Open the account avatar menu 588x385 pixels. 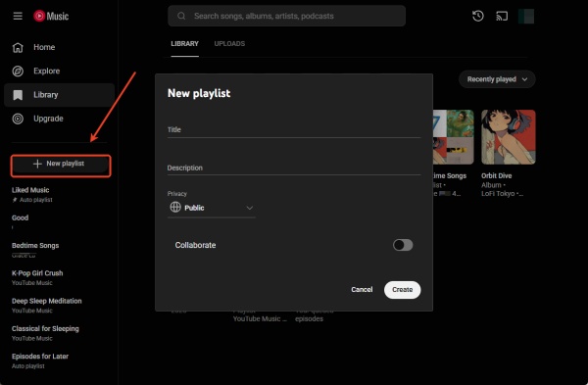(526, 16)
